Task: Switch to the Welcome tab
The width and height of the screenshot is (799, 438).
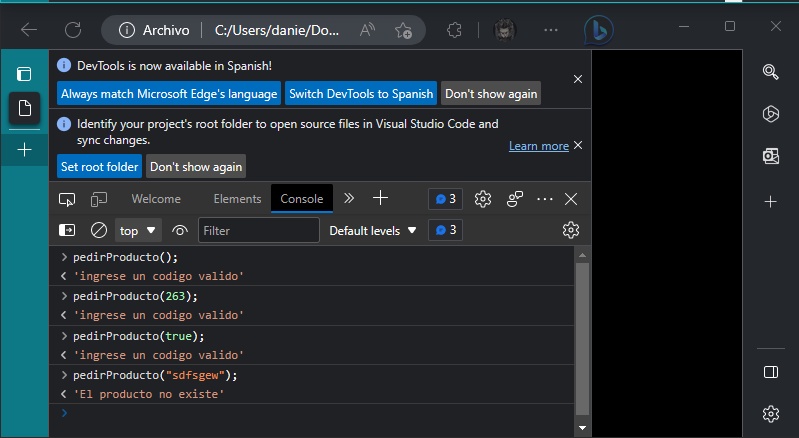Action: pyautogui.click(x=156, y=199)
